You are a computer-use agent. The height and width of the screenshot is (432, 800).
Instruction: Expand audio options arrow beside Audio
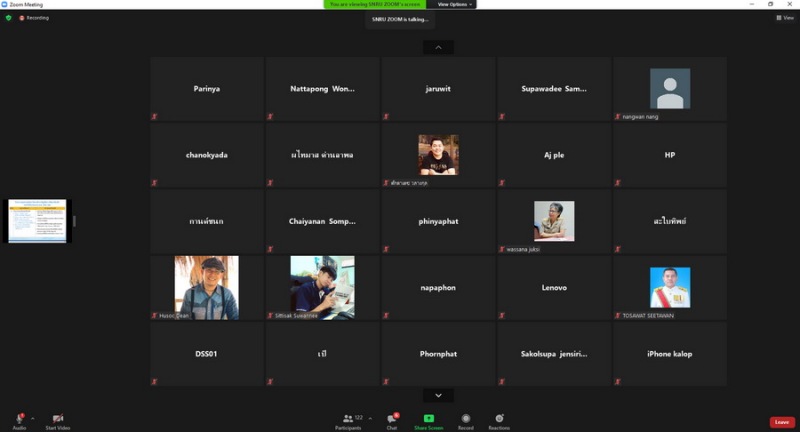[x=32, y=417]
